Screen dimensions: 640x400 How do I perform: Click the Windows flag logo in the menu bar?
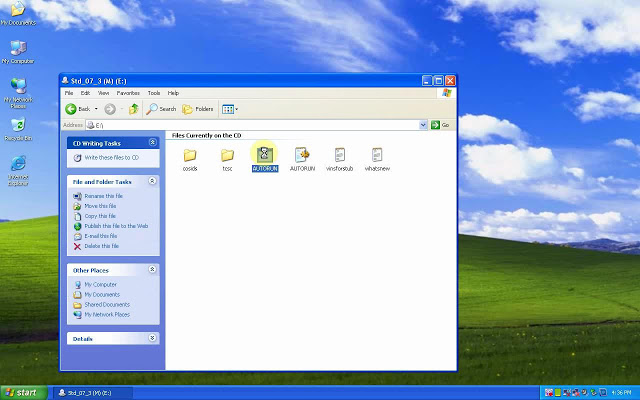pos(447,93)
